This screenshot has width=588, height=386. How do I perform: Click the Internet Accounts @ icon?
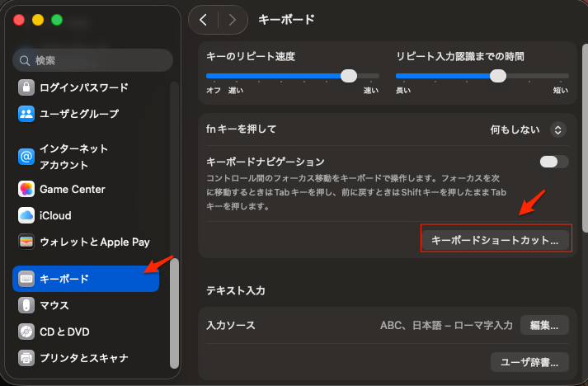tap(26, 157)
